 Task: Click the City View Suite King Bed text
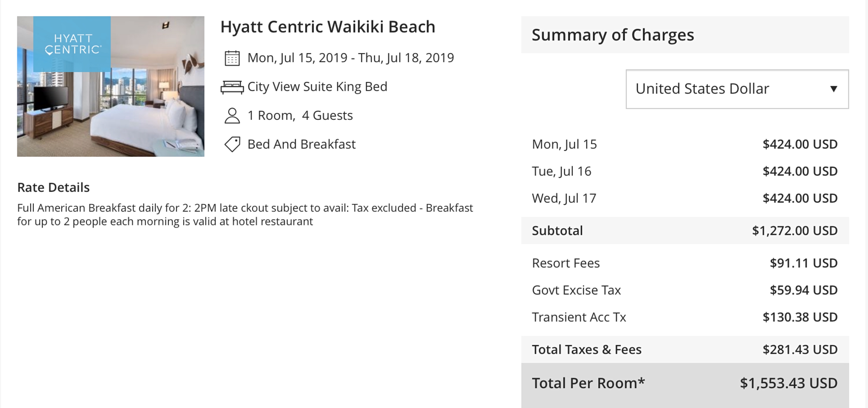[x=317, y=87]
